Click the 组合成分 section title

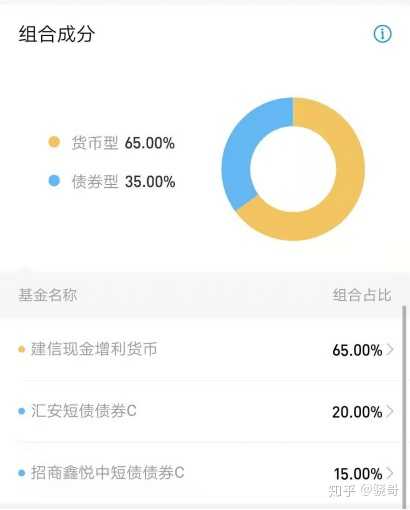point(57,34)
